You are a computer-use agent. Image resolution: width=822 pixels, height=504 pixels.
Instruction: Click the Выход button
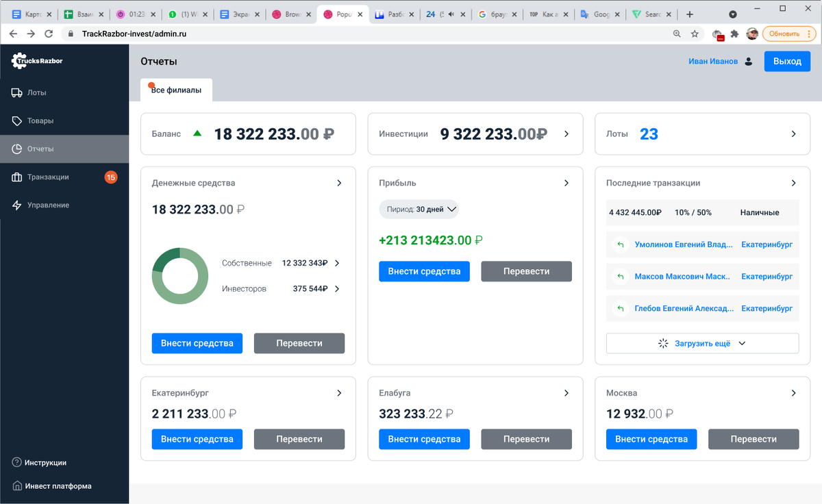click(x=786, y=61)
